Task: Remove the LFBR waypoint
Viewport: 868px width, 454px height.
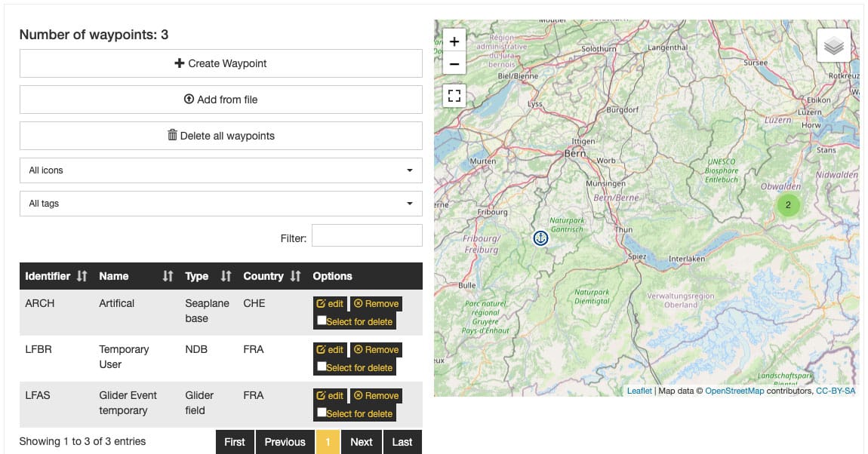Action: [x=377, y=349]
